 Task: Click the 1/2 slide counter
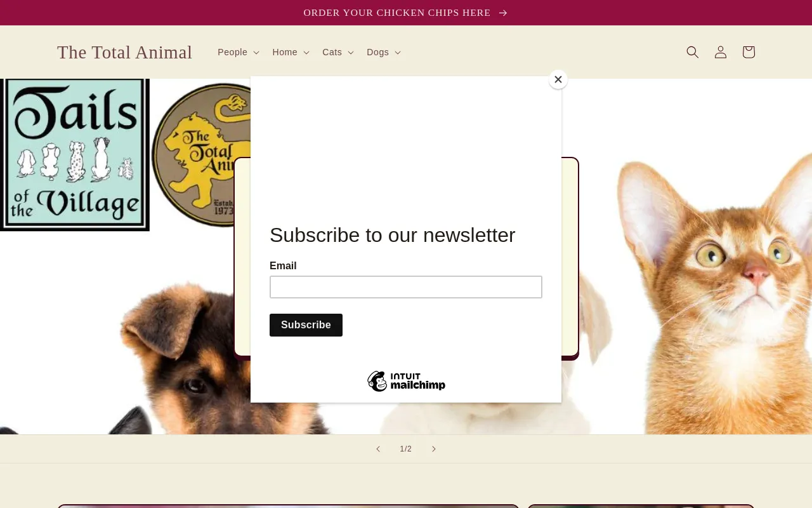click(406, 449)
